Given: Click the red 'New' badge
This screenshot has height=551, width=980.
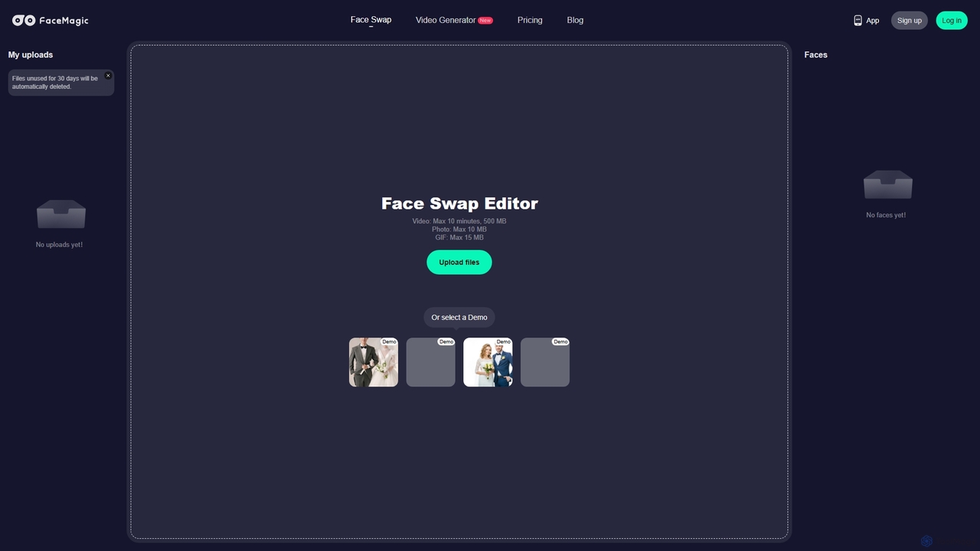Looking at the screenshot, I should 485,21.
